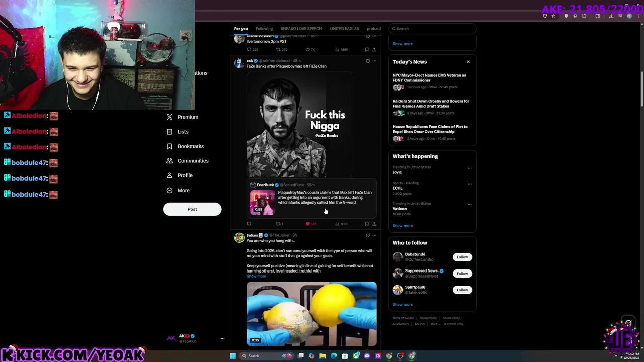Open the ECHL trending topic
The height and width of the screenshot is (362, 644).
[x=398, y=188]
